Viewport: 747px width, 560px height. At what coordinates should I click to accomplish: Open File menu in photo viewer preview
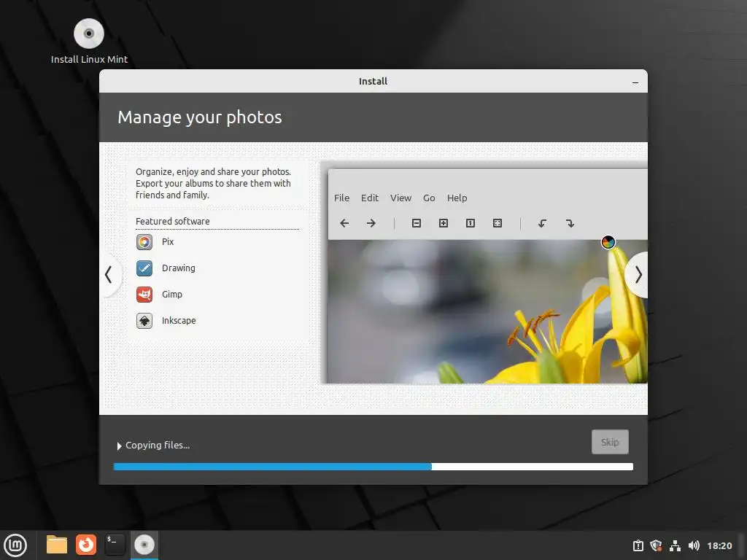coord(341,198)
